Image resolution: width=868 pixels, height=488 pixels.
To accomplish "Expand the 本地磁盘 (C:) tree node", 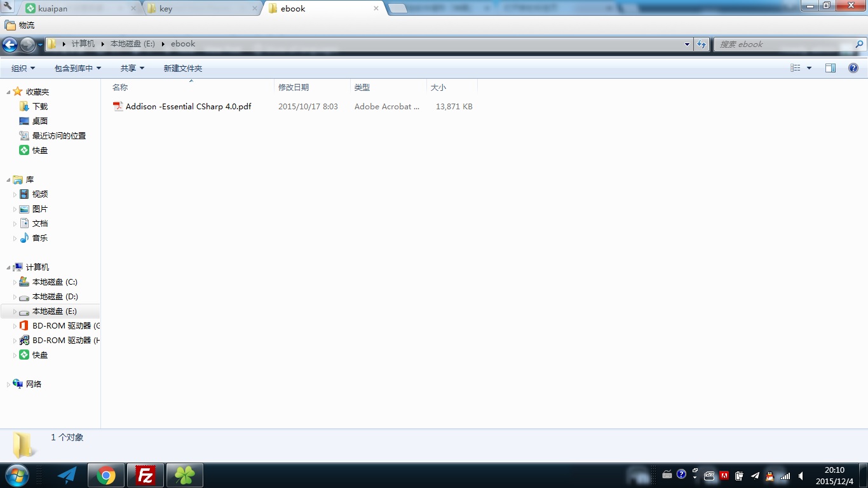I will 15,282.
